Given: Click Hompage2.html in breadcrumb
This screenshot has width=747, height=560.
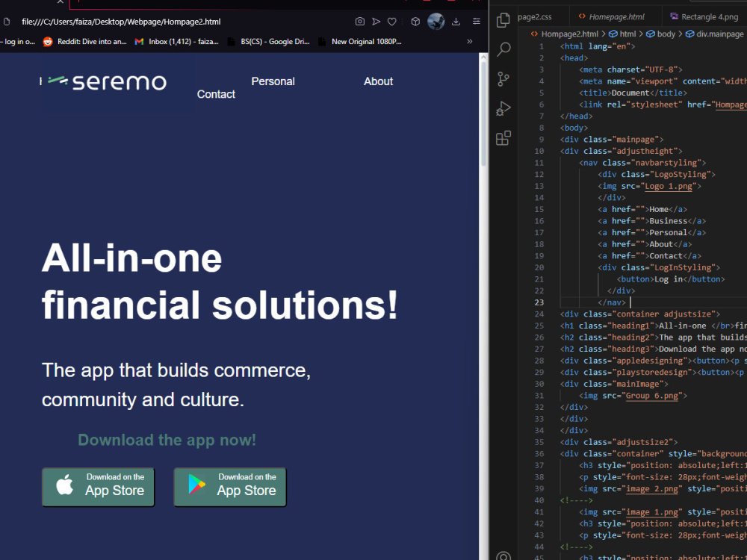Looking at the screenshot, I should point(569,34).
